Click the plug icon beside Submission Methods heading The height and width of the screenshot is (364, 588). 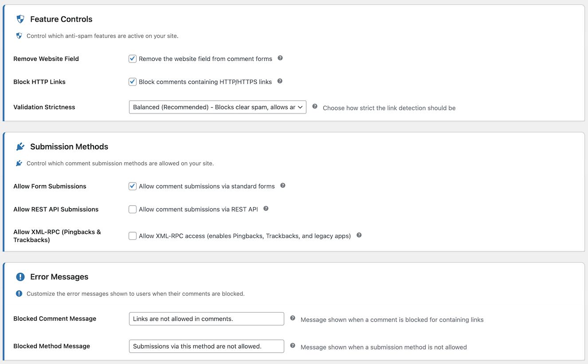tap(20, 146)
